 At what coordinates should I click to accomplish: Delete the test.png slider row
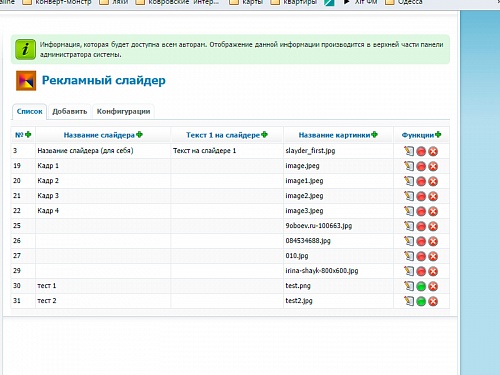(433, 286)
